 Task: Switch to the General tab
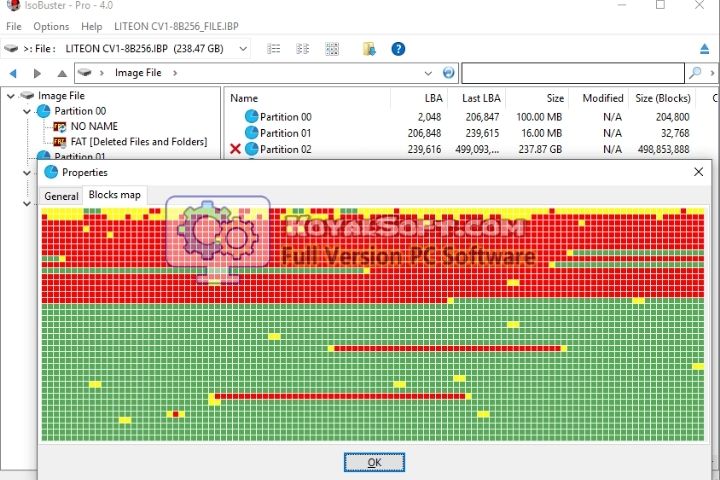coord(61,196)
